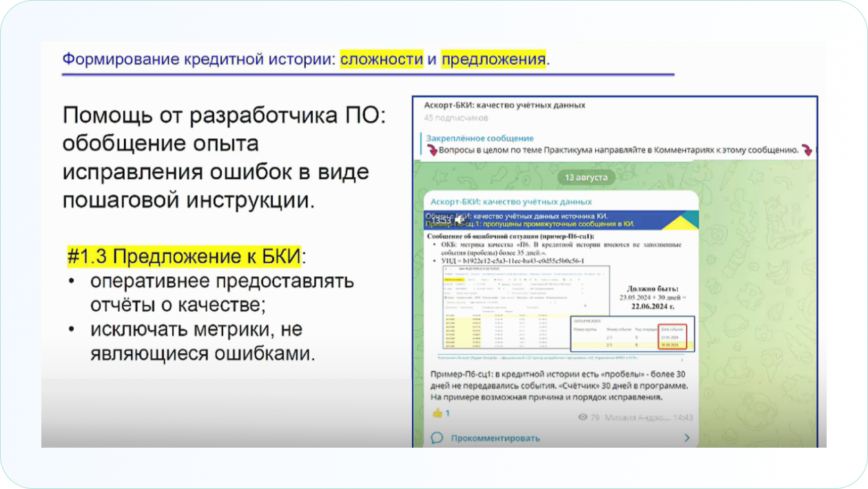Click the "13:53" video duration label
The width and height of the screenshot is (868, 489).
pos(441,220)
